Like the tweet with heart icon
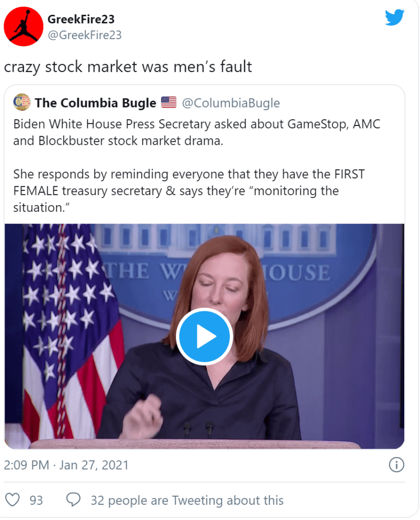420x520 pixels. tap(13, 500)
